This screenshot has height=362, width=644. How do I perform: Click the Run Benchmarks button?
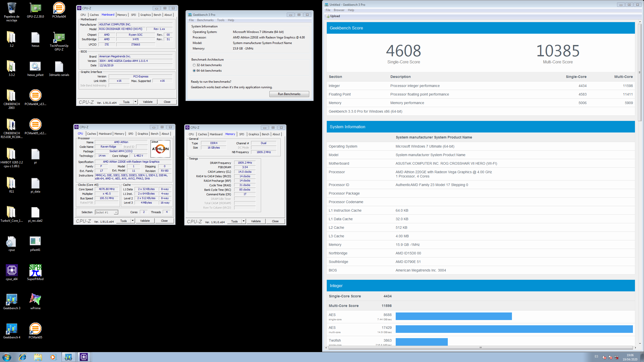click(x=289, y=94)
